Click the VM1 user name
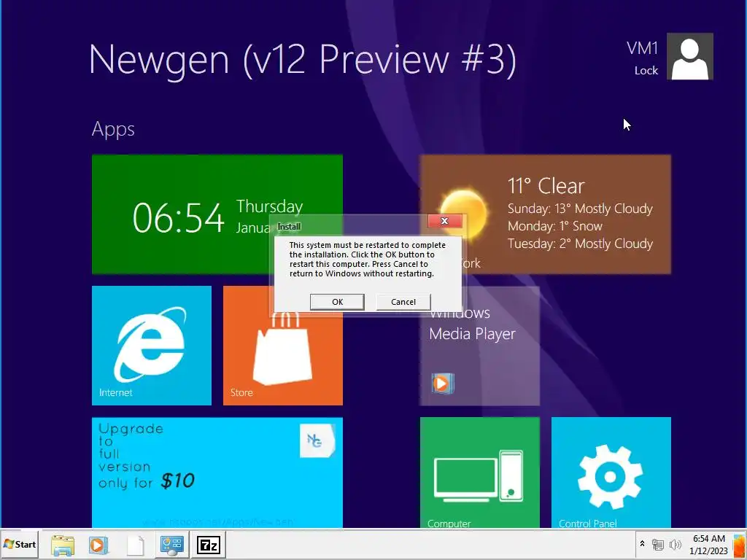The height and width of the screenshot is (560, 747). click(x=642, y=48)
